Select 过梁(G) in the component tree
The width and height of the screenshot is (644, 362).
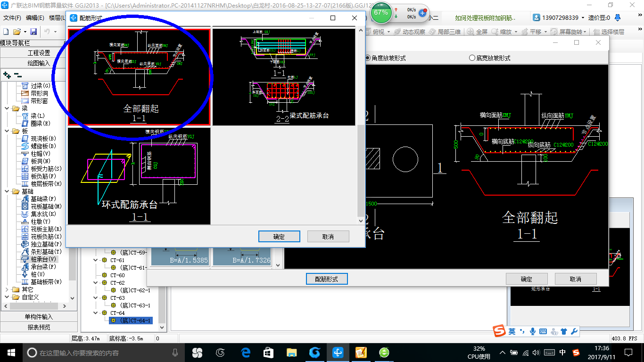[x=41, y=86]
